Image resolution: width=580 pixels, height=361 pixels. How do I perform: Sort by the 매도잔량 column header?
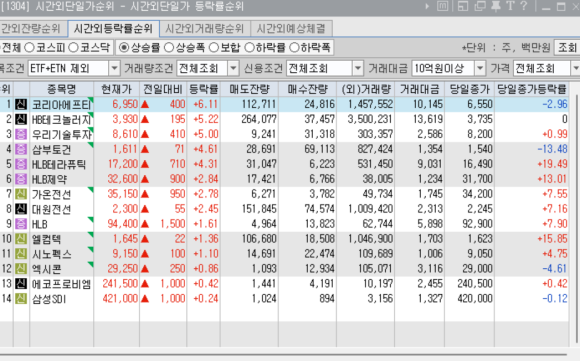point(250,89)
